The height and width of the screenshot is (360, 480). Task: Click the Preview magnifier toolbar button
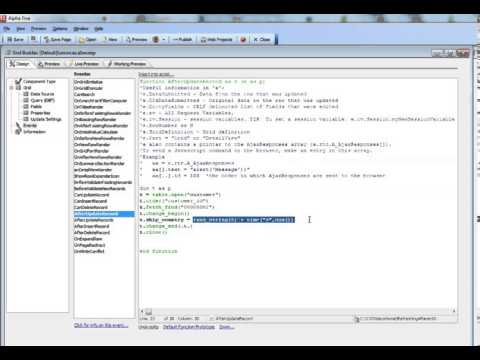tap(137, 39)
